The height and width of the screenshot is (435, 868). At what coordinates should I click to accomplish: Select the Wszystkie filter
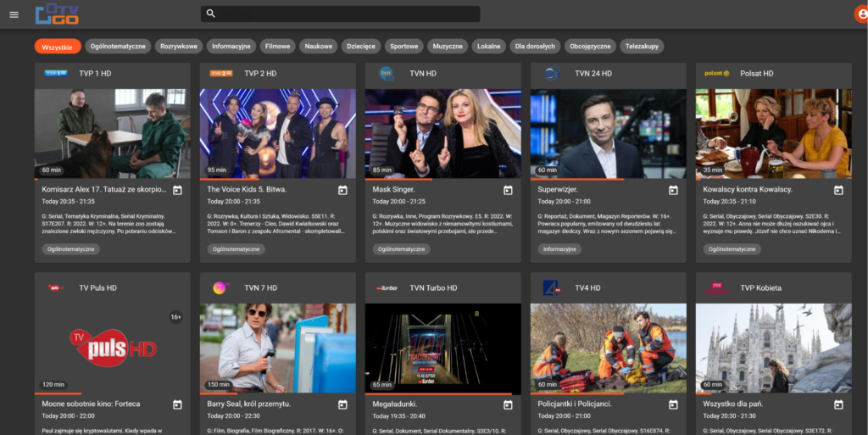[58, 47]
